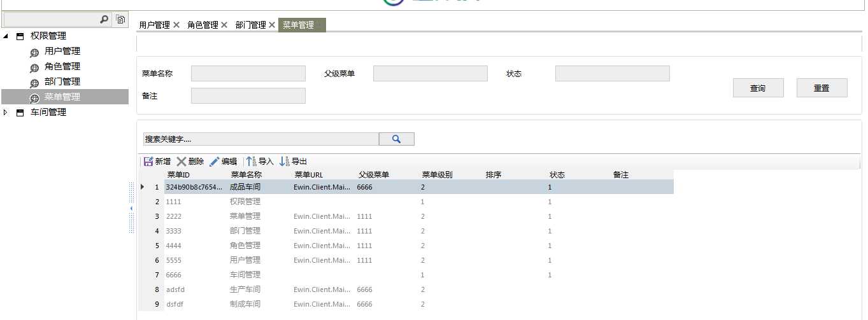Image resolution: width=868 pixels, height=320 pixels.
Task: Click the icon beside 角色管理 in the tree
Action: pos(34,67)
